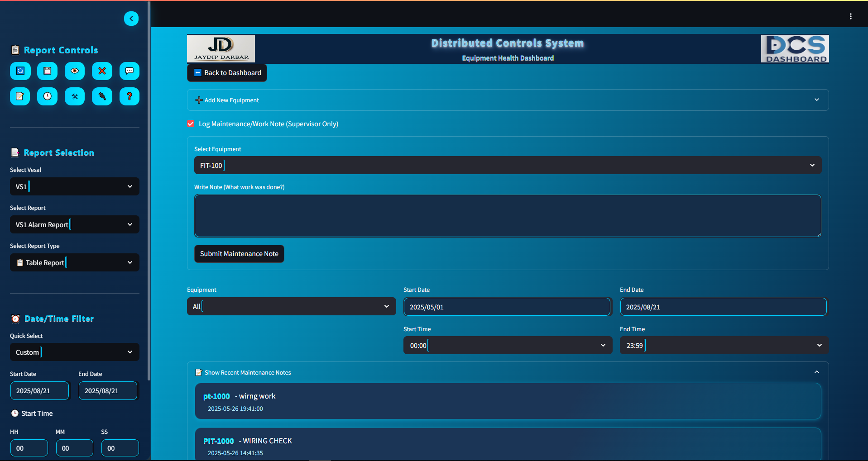The width and height of the screenshot is (868, 461).
Task: Click the Write Note text area
Action: 507,216
